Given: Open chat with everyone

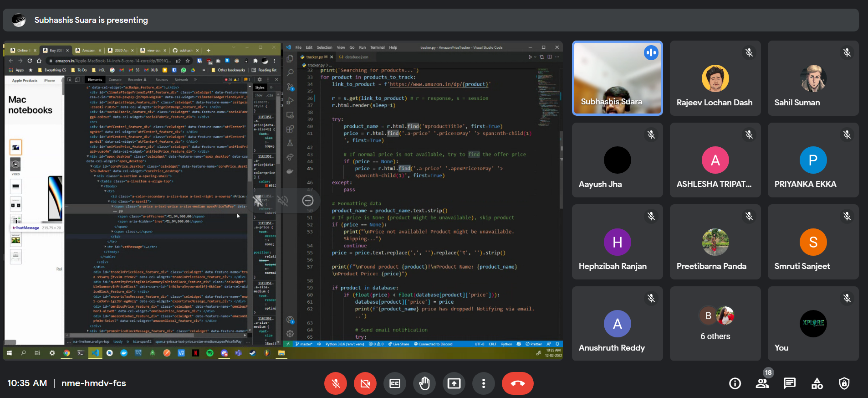Looking at the screenshot, I should click(x=790, y=383).
